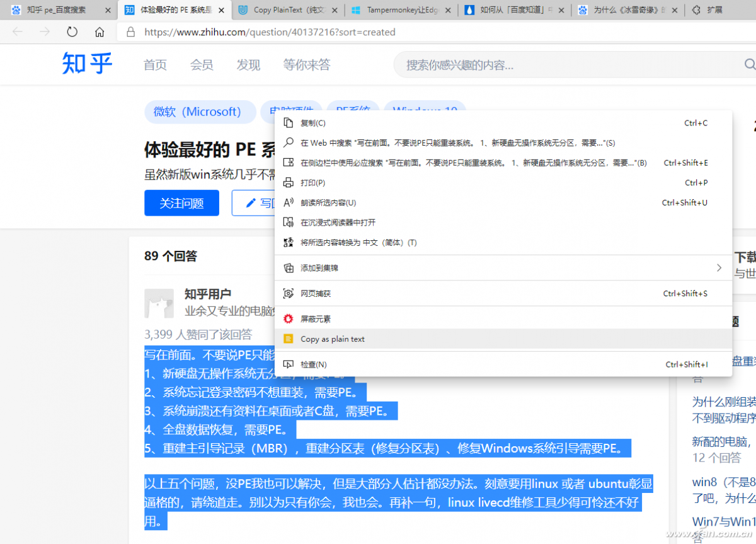The height and width of the screenshot is (544, 756).
Task: Click the padlock site info icon
Action: [x=130, y=32]
